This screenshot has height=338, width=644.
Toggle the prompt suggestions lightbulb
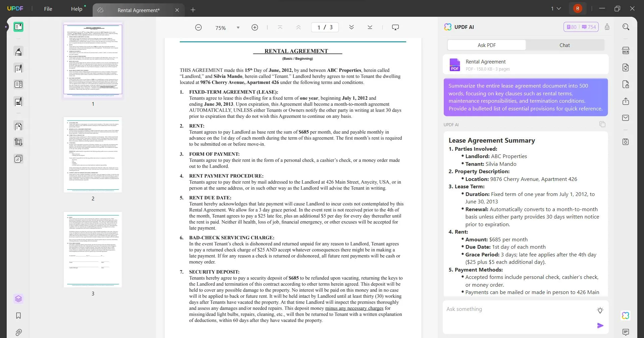point(600,310)
